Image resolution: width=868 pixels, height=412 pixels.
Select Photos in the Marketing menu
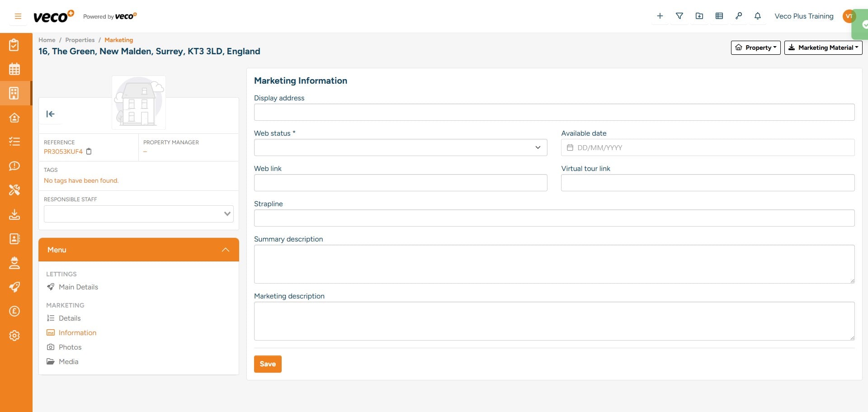coord(70,347)
